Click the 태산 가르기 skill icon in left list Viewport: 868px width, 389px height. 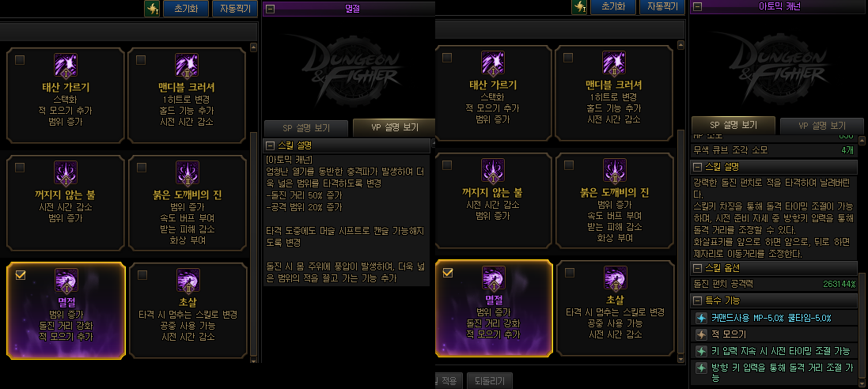(x=66, y=65)
